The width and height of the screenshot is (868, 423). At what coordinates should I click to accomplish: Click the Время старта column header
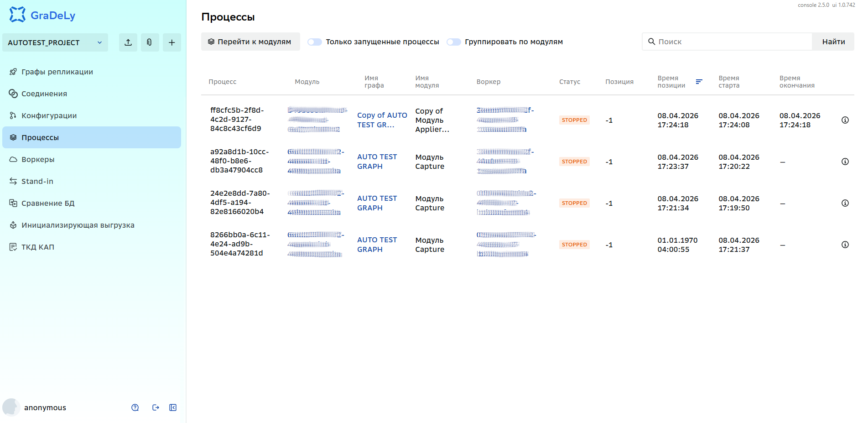pos(729,82)
